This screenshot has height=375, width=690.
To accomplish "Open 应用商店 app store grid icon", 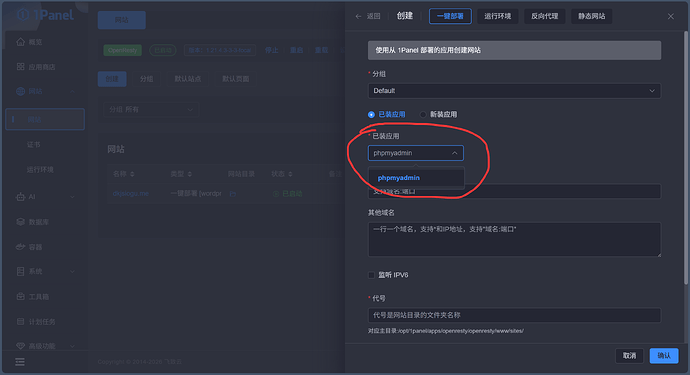I will [20, 66].
